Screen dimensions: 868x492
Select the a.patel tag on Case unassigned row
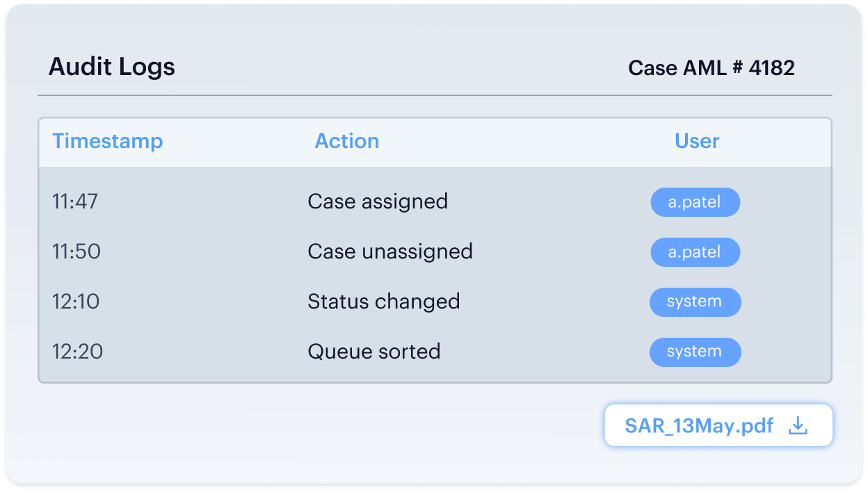(695, 252)
